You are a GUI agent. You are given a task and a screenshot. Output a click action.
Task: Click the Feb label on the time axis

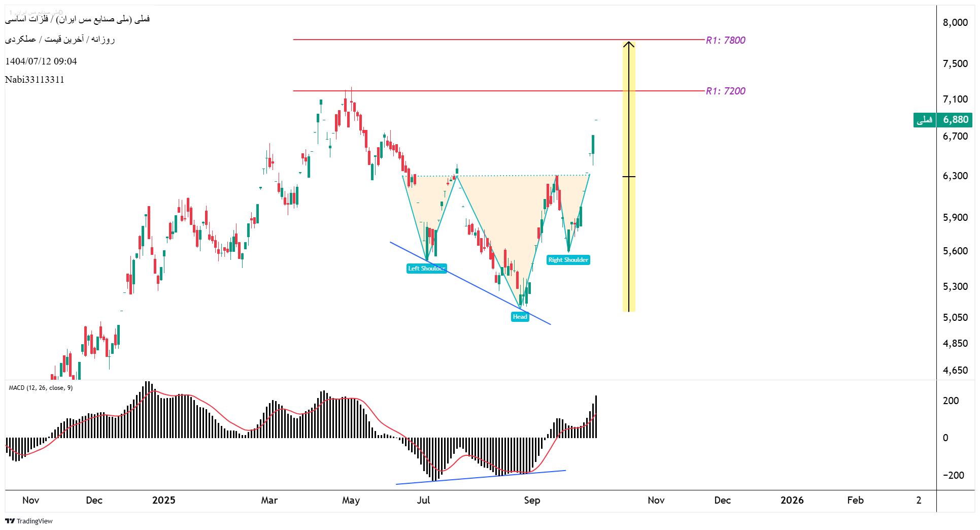click(x=855, y=500)
